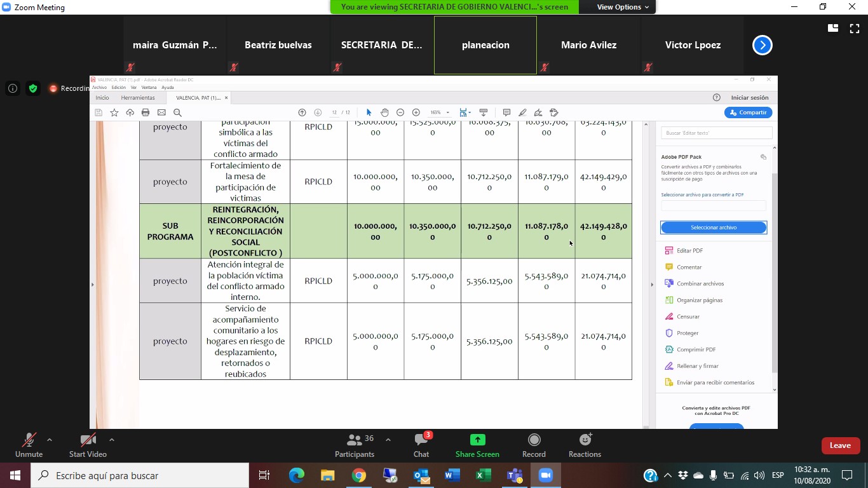Open the Reactions menu
Viewport: 868px width, 488px height.
(x=585, y=445)
